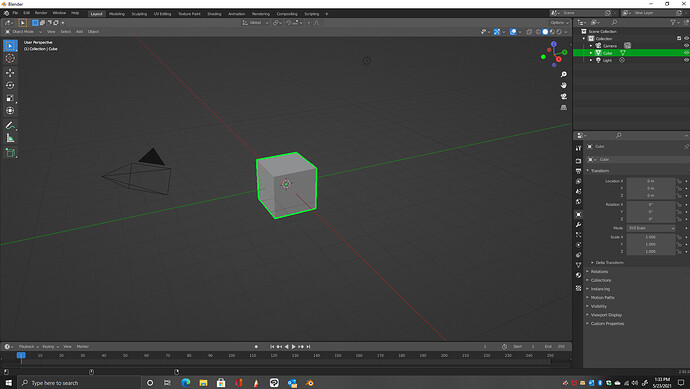Open Modifier properties wrench tab
Viewport: 690px width, 389px height.
click(x=579, y=225)
